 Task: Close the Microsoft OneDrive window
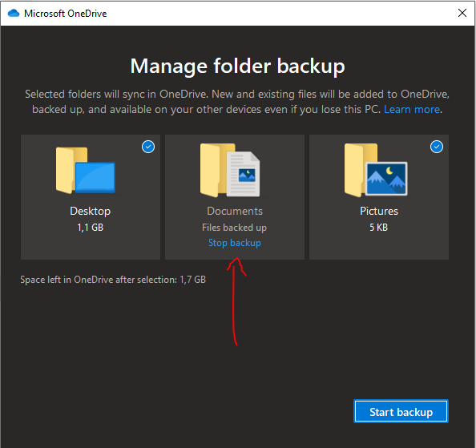[462, 13]
